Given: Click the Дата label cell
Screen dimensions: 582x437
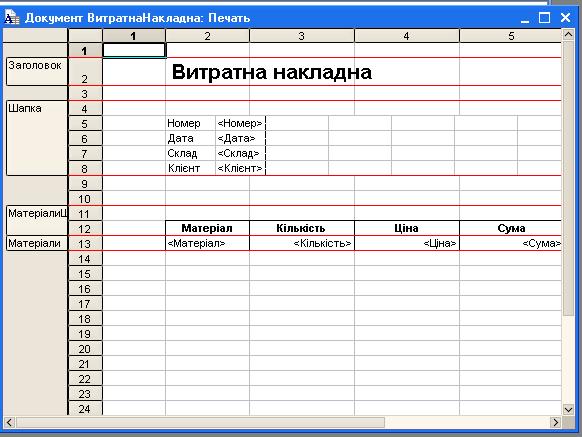Looking at the screenshot, I should coord(190,138).
